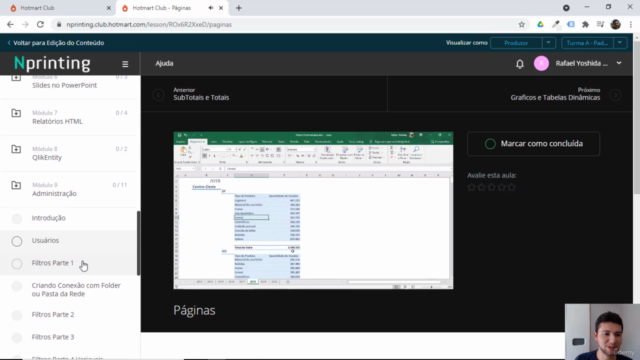This screenshot has height=360, width=640.
Task: Click the pink user avatar
Action: click(x=541, y=63)
